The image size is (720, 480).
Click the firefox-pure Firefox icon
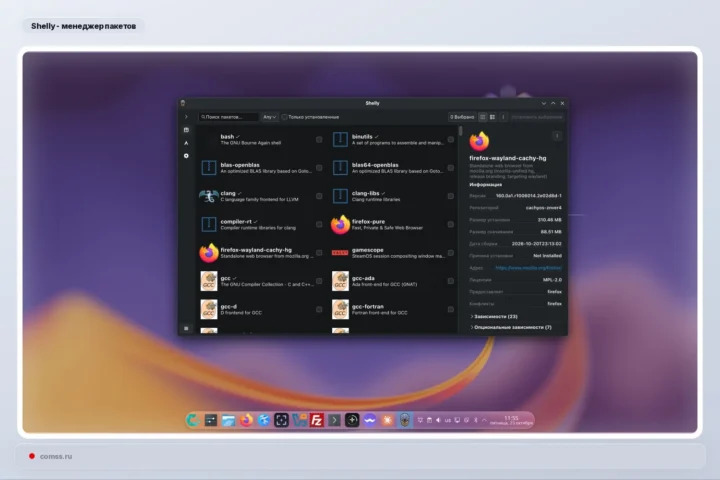coord(340,225)
